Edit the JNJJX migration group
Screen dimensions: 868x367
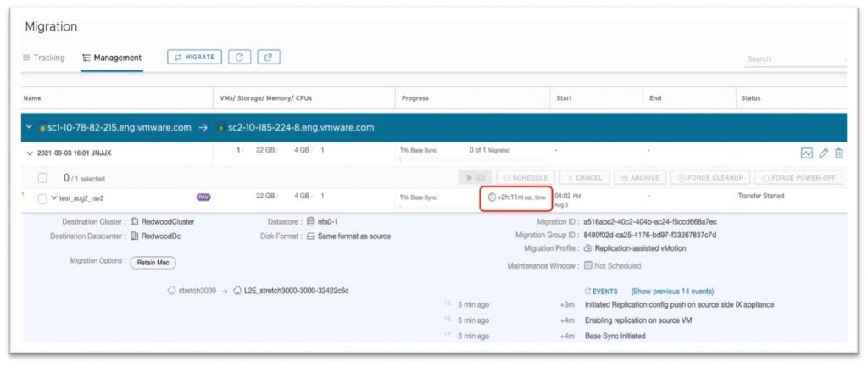(x=824, y=153)
